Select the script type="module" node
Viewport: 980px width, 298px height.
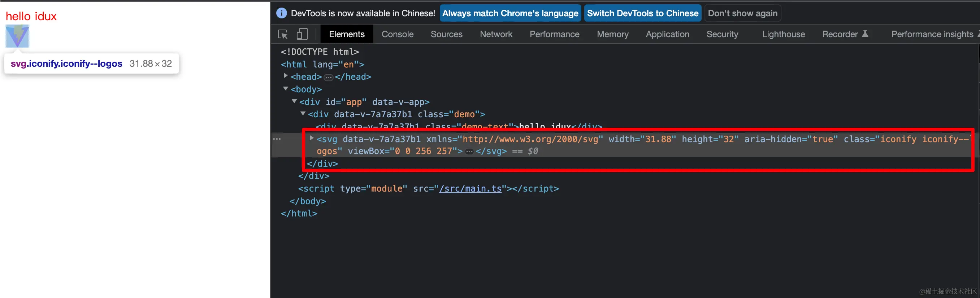coord(428,189)
